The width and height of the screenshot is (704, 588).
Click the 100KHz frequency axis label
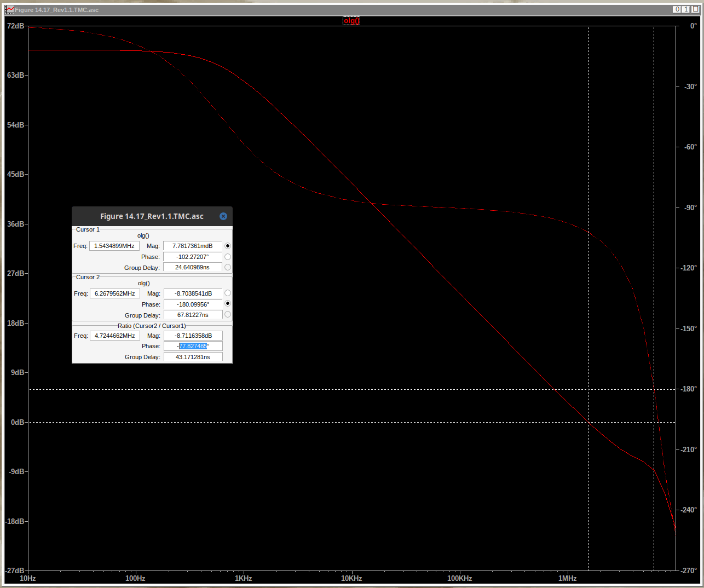(x=460, y=579)
